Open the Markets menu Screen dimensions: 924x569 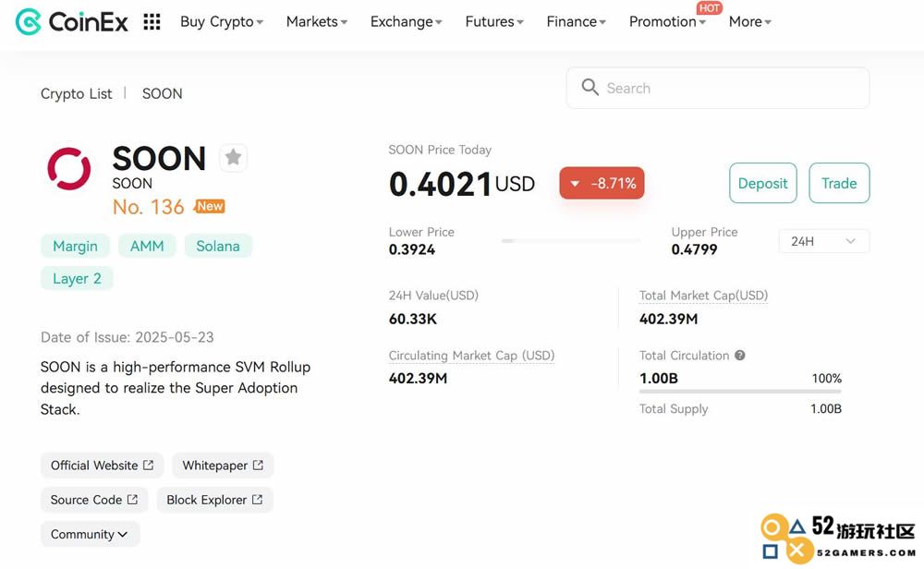coord(316,22)
